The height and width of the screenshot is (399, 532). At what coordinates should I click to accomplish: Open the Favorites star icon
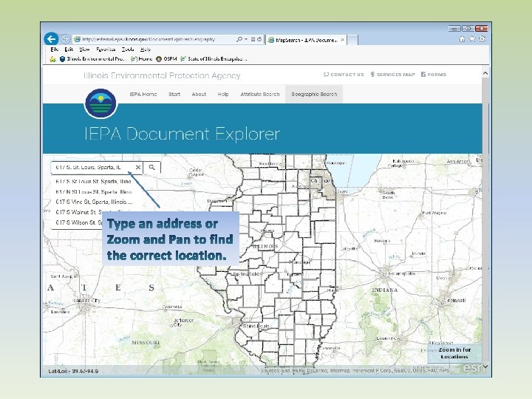[472, 39]
